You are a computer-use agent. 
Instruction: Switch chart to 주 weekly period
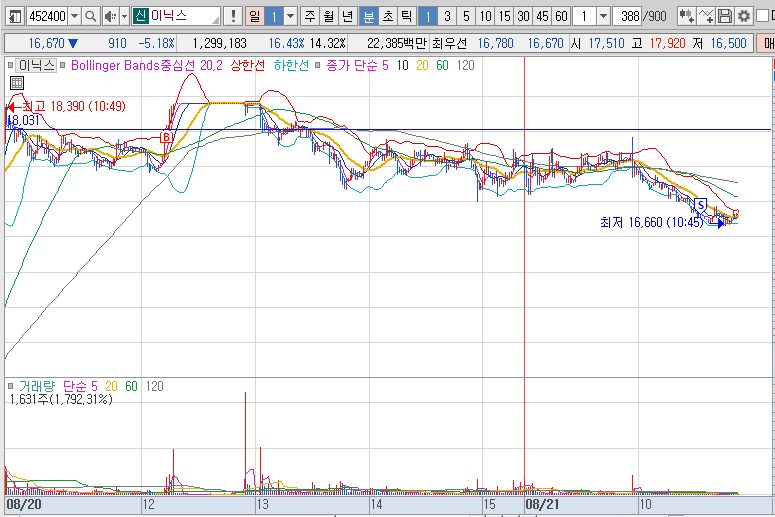pyautogui.click(x=310, y=16)
